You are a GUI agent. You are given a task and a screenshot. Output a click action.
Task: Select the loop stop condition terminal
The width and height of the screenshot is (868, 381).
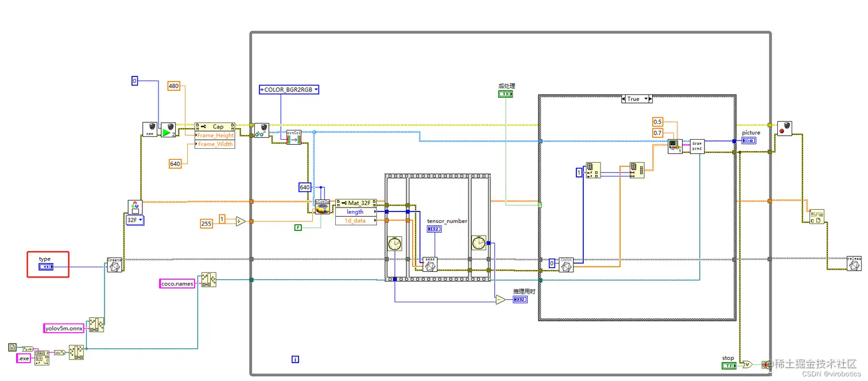coord(766,364)
